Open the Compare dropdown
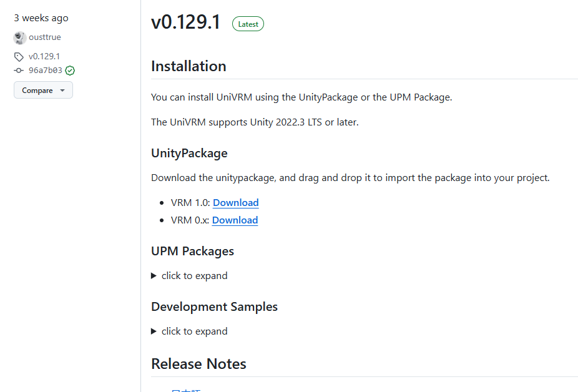The image size is (578, 392). pyautogui.click(x=43, y=91)
